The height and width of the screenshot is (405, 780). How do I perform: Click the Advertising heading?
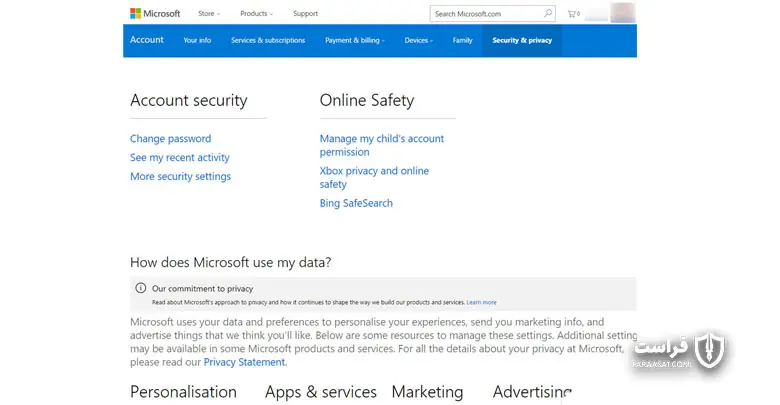[532, 392]
